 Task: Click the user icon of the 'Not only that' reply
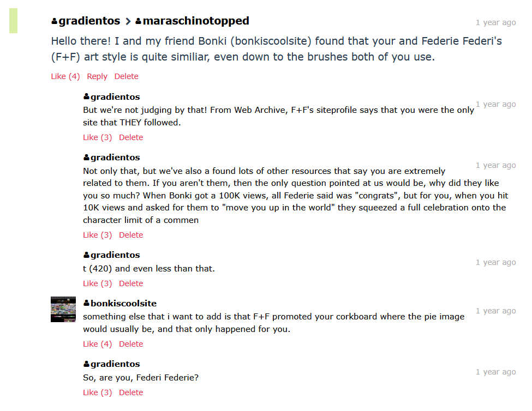87,157
